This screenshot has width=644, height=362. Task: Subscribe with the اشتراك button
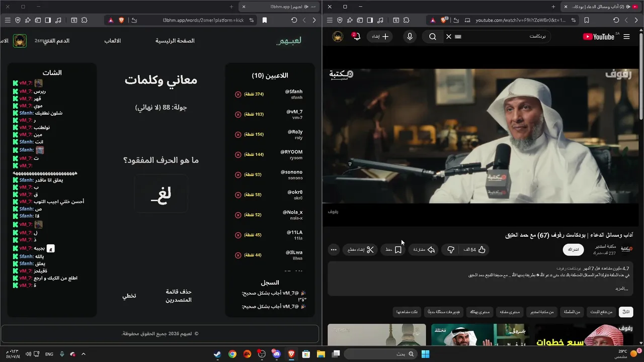pyautogui.click(x=573, y=249)
